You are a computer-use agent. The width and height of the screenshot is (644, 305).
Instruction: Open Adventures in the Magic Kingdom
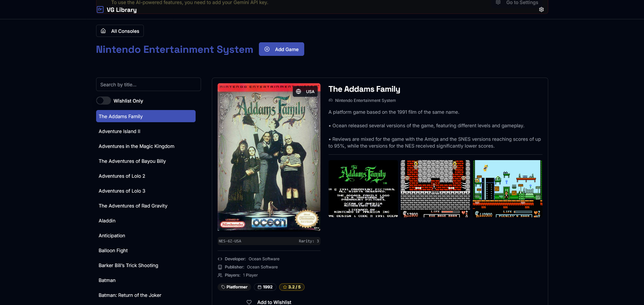[146, 146]
